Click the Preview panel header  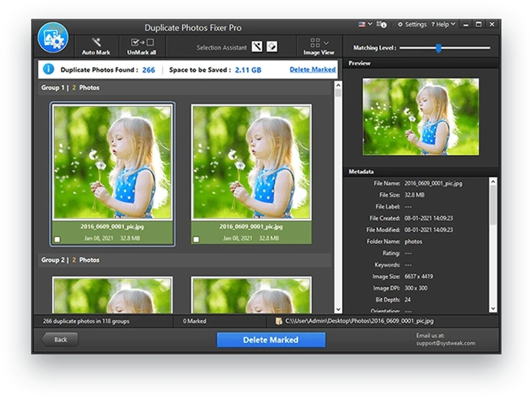tap(421, 63)
